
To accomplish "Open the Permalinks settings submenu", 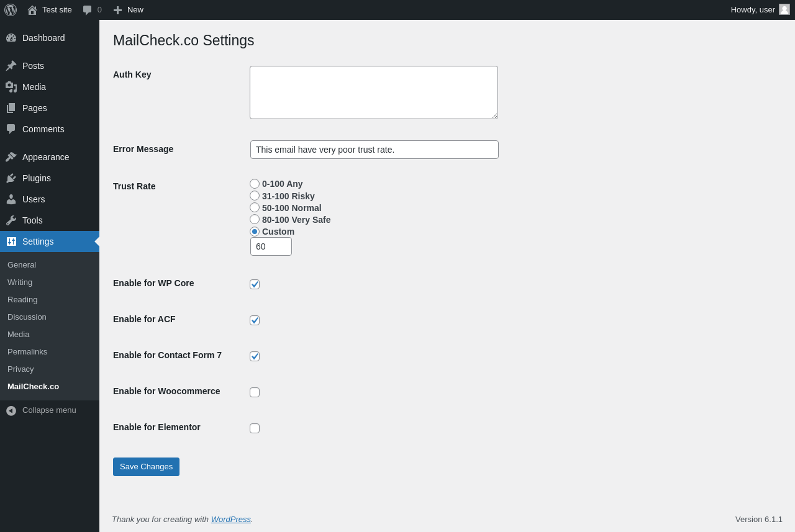I will pos(27,351).
